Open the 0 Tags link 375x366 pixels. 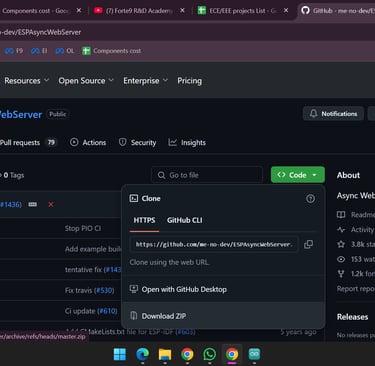coord(13,175)
